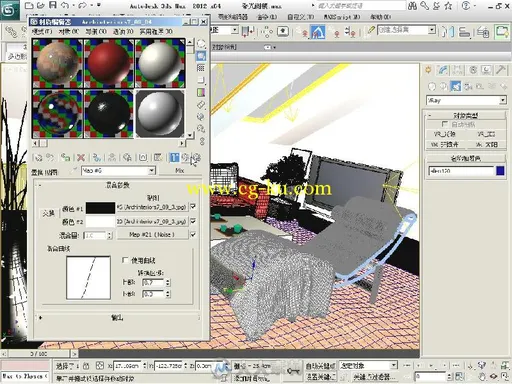Open the Map #21 (Noise) map button
The image size is (512, 384).
(152, 235)
